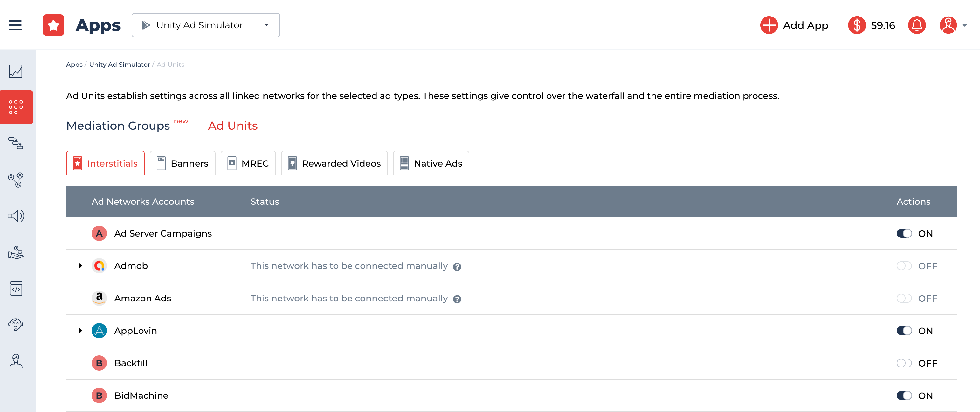Click the megaphone sidebar icon

pos(16,216)
